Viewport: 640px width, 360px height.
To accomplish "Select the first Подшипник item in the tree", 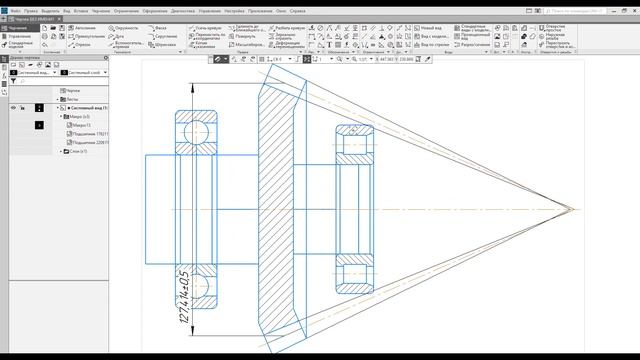I will click(87, 134).
